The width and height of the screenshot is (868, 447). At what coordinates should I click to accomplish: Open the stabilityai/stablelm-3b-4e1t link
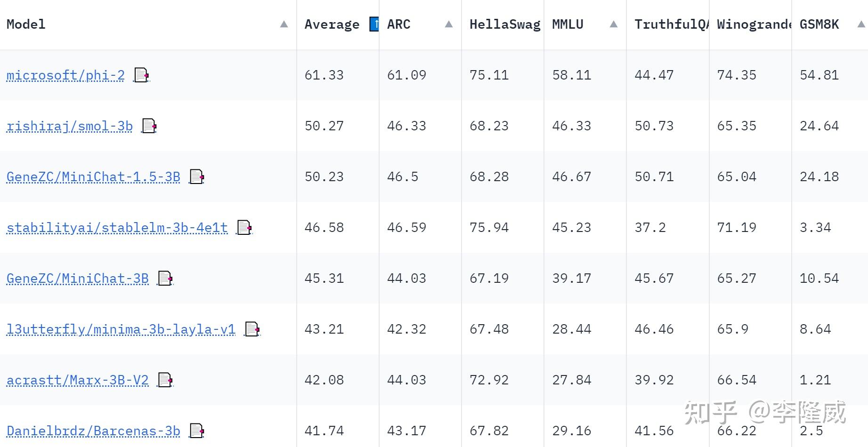117,228
